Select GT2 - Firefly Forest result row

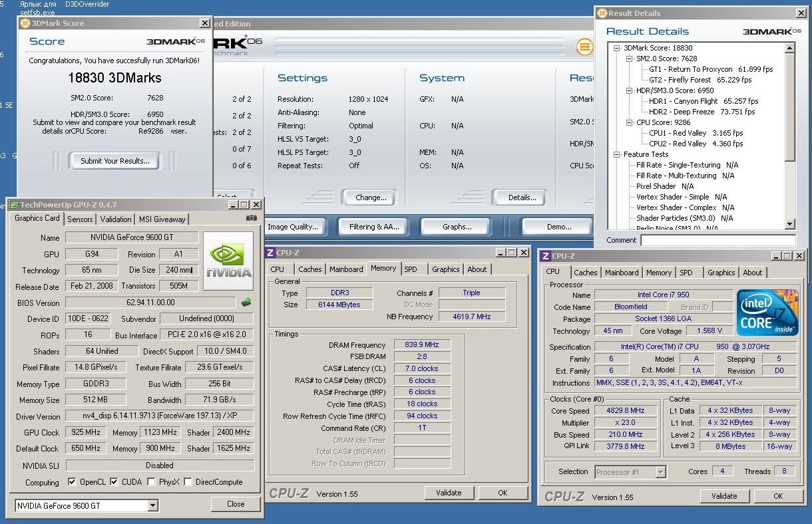click(700, 80)
